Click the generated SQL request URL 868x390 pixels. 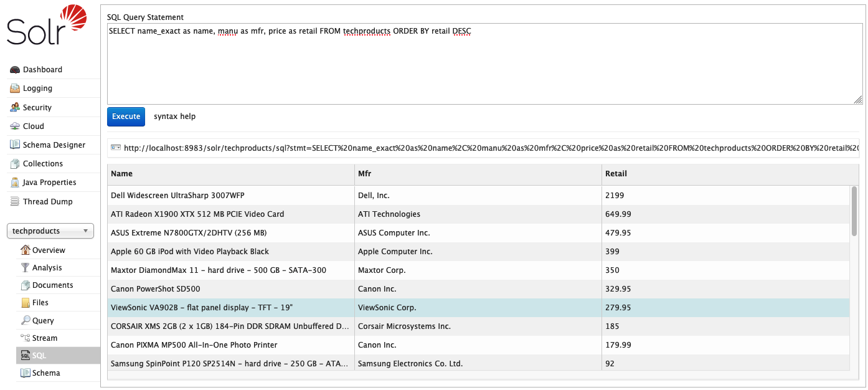(486, 148)
